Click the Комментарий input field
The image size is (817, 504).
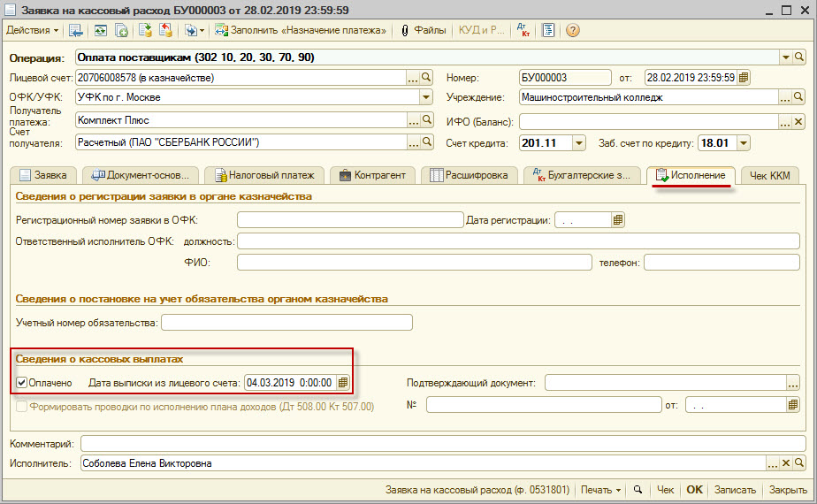click(443, 444)
